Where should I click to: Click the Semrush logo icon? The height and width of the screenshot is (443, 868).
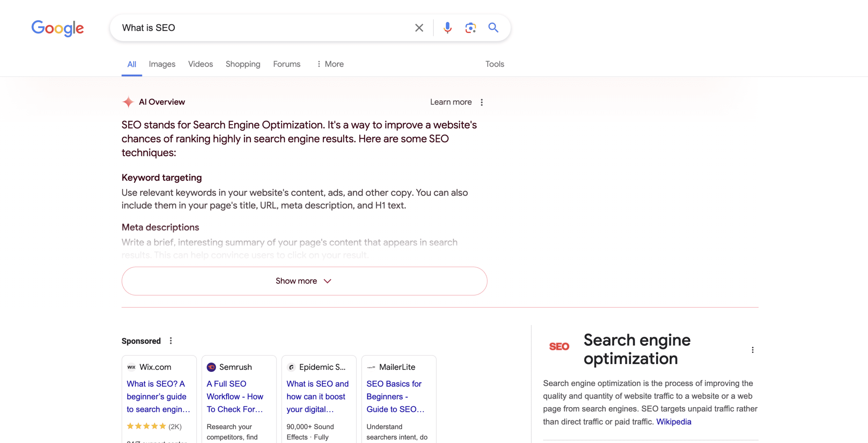click(x=211, y=367)
